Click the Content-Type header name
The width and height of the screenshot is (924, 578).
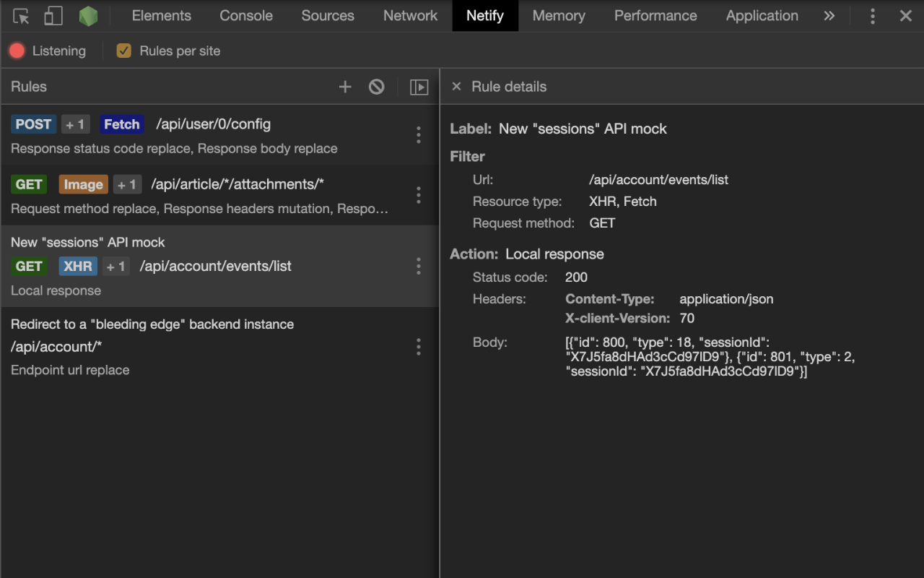(610, 299)
